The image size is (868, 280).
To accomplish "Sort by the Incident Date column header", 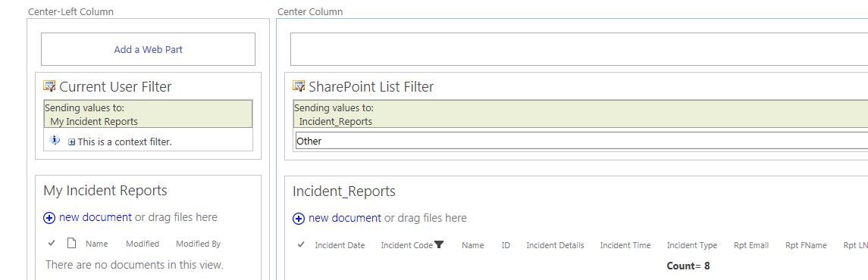I will pyautogui.click(x=340, y=245).
